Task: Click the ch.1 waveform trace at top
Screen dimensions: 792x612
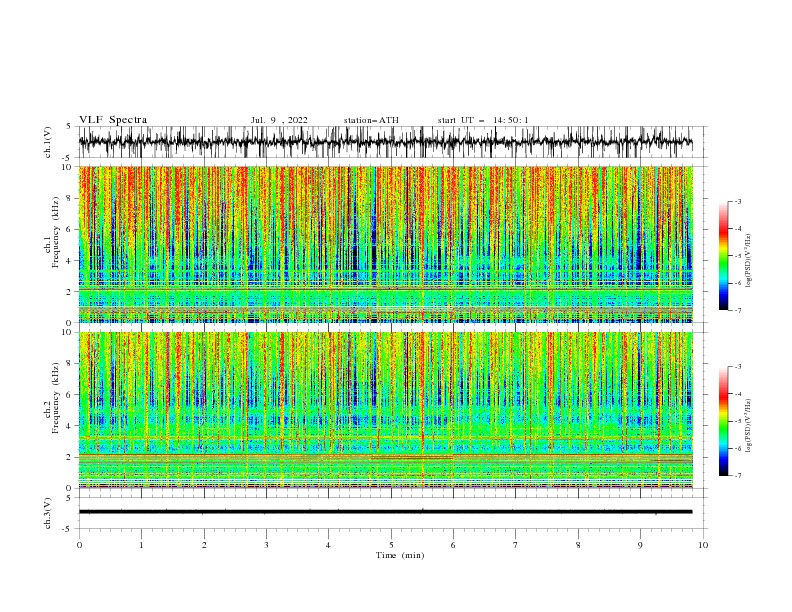Action: (x=385, y=142)
